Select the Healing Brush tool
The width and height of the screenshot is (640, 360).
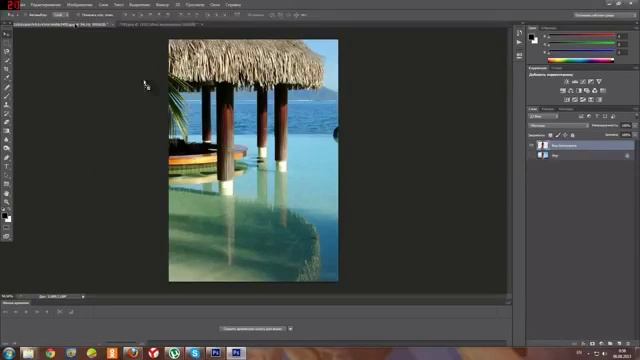tap(7, 87)
